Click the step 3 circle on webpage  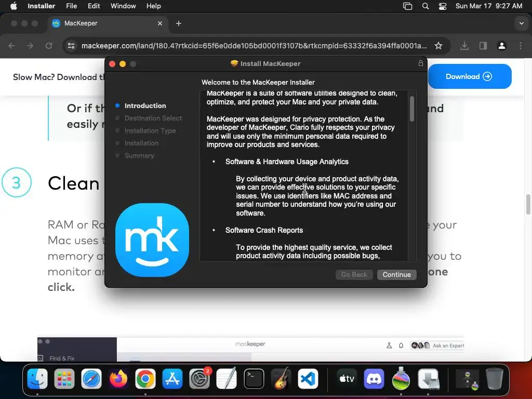pyautogui.click(x=16, y=182)
